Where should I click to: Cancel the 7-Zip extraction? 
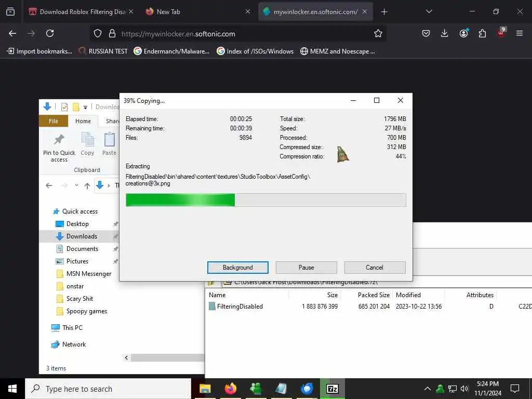click(x=375, y=268)
